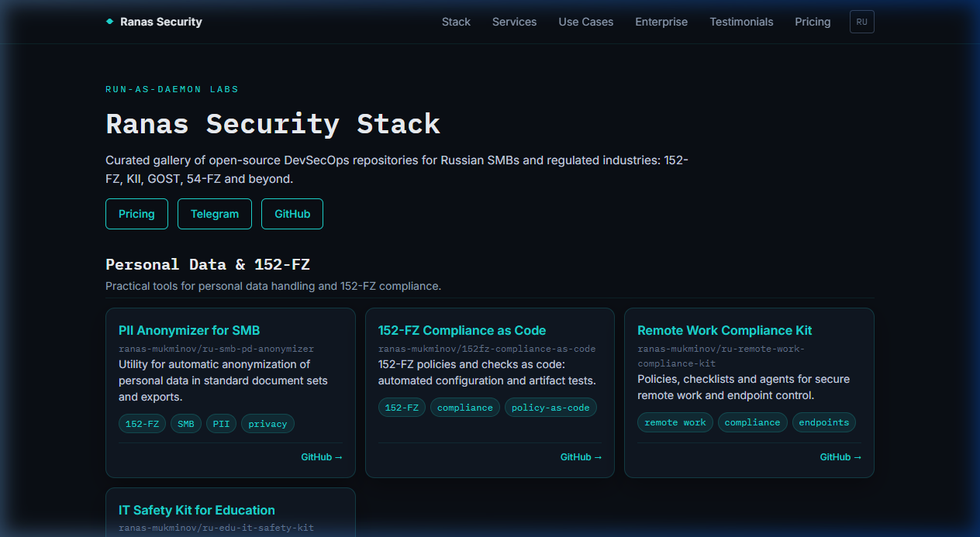Image resolution: width=980 pixels, height=537 pixels.
Task: Open GitHub link on PII Anonymizer for SMB card
Action: pyautogui.click(x=321, y=456)
